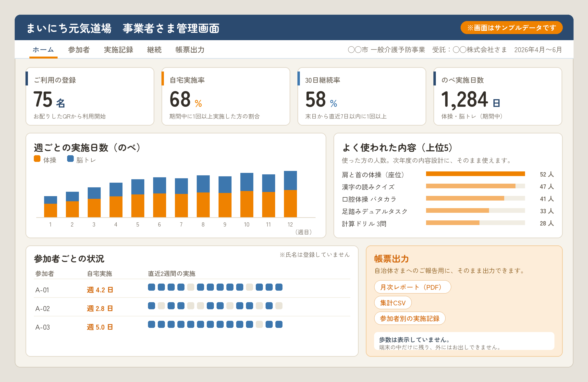Select the 30日継続率 58% card
Viewport: 588px width, 382px height.
pos(362,96)
